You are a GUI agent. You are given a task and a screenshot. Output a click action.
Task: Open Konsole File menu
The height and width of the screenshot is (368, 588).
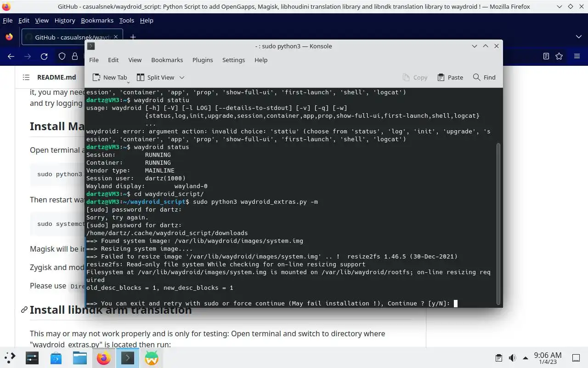[94, 60]
